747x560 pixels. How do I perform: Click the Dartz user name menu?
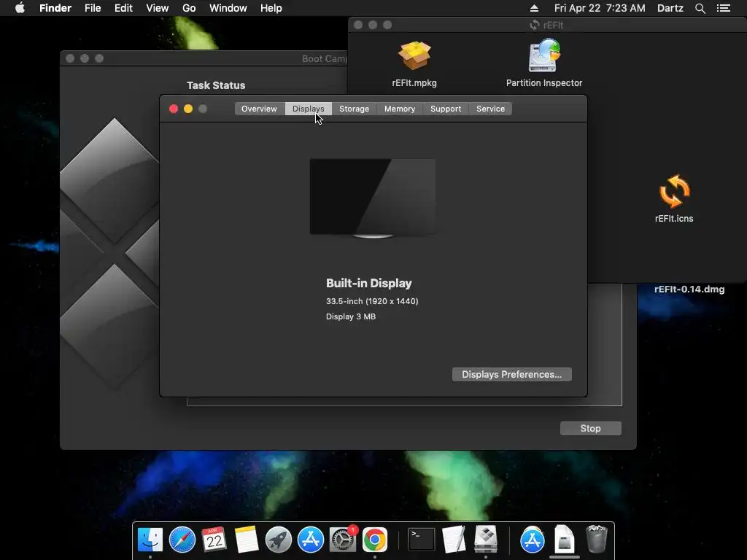tap(670, 8)
